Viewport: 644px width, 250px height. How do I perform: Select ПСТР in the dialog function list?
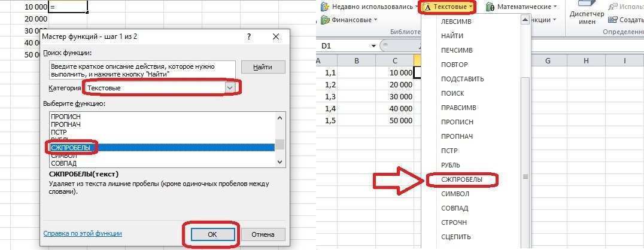point(59,132)
